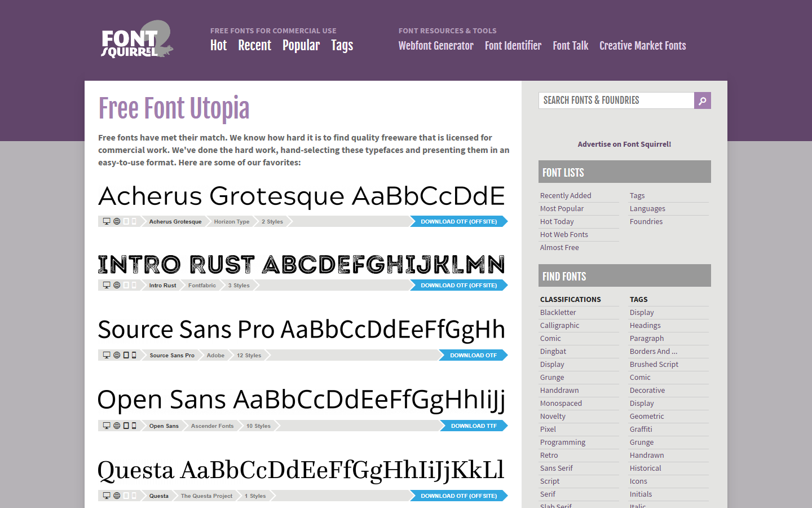The width and height of the screenshot is (812, 508).
Task: Open the Recent fonts menu item
Action: 255,46
